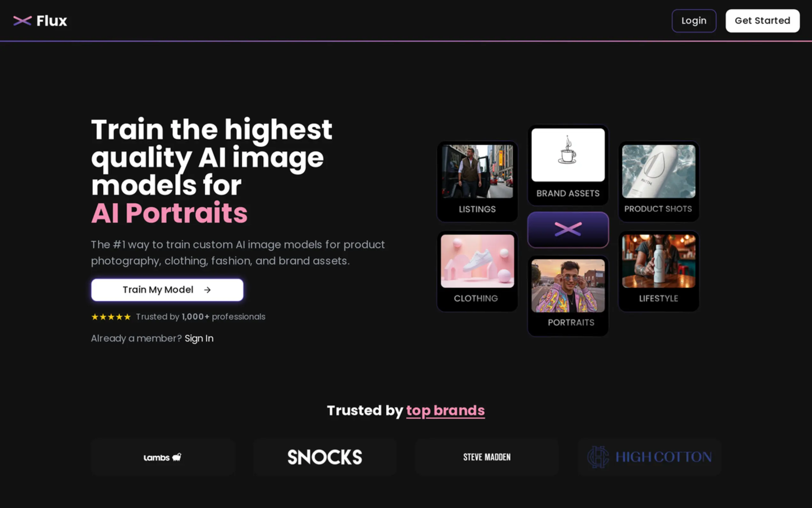The height and width of the screenshot is (508, 812).
Task: Open the High Cotton brand logo card
Action: coord(650,457)
